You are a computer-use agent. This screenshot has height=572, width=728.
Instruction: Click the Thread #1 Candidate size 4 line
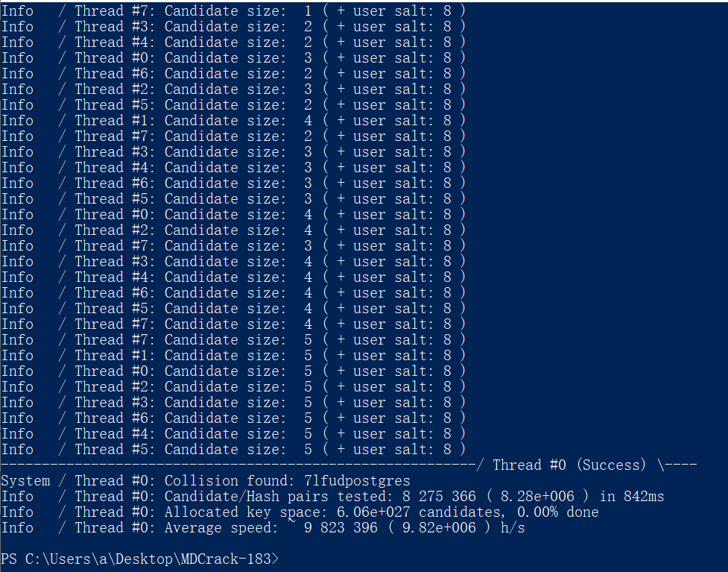(233, 120)
